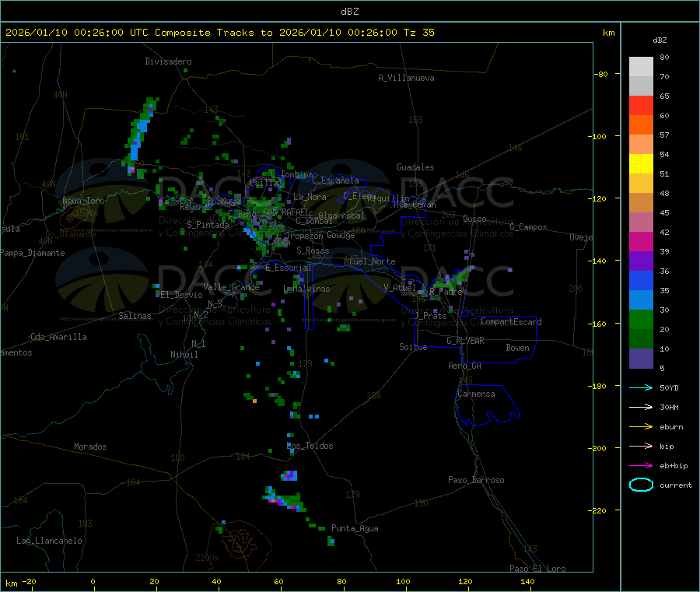Click the 'Salinas' map label
700x592 pixels.
(135, 316)
